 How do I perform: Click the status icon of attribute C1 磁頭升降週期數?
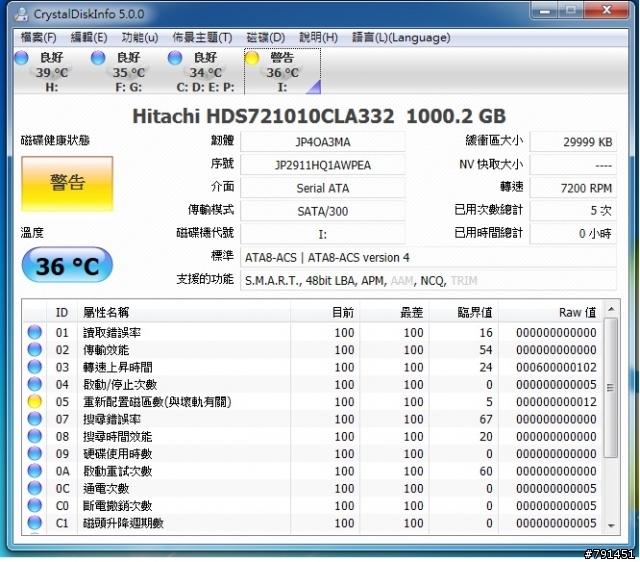(x=35, y=523)
